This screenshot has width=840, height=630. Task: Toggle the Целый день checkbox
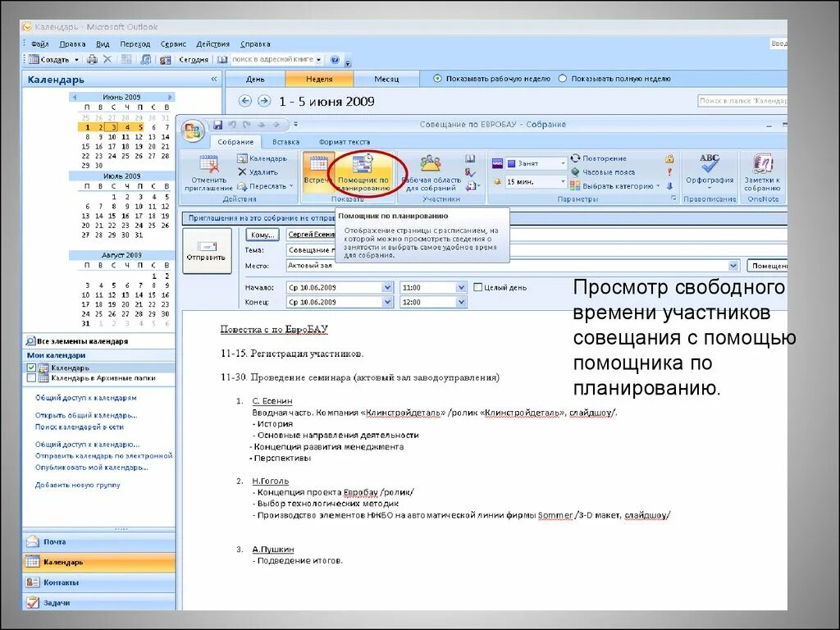478,288
